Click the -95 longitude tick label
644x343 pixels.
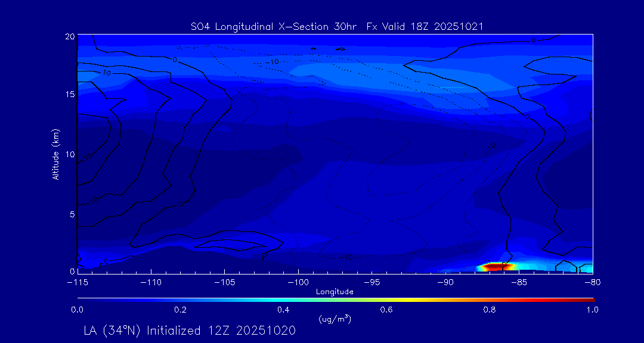[x=371, y=283]
